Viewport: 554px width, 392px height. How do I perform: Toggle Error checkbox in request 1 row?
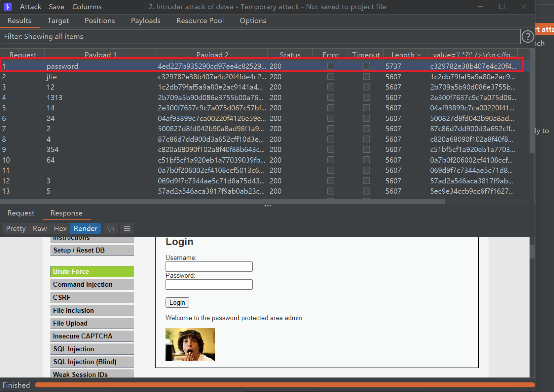(331, 66)
